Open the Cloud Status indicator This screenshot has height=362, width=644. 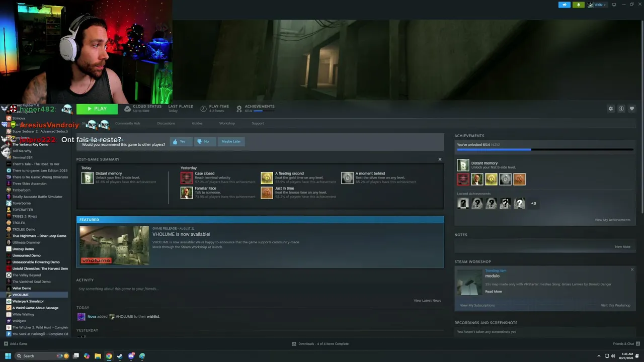click(143, 108)
